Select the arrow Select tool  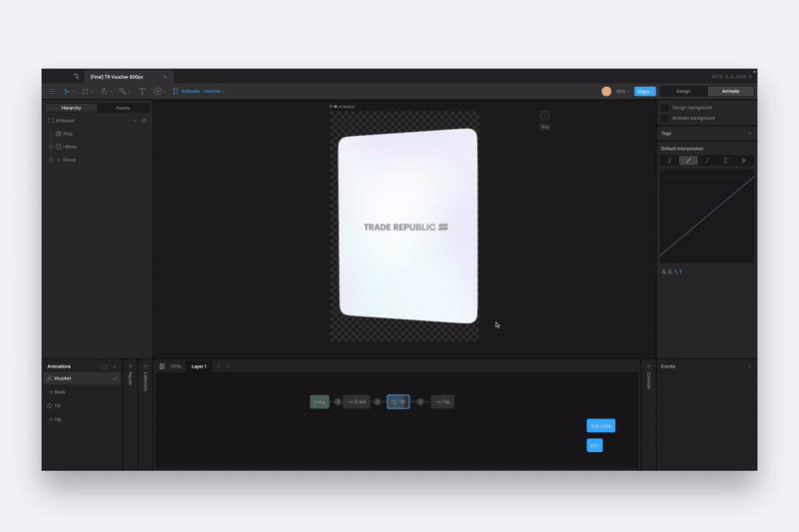point(66,92)
